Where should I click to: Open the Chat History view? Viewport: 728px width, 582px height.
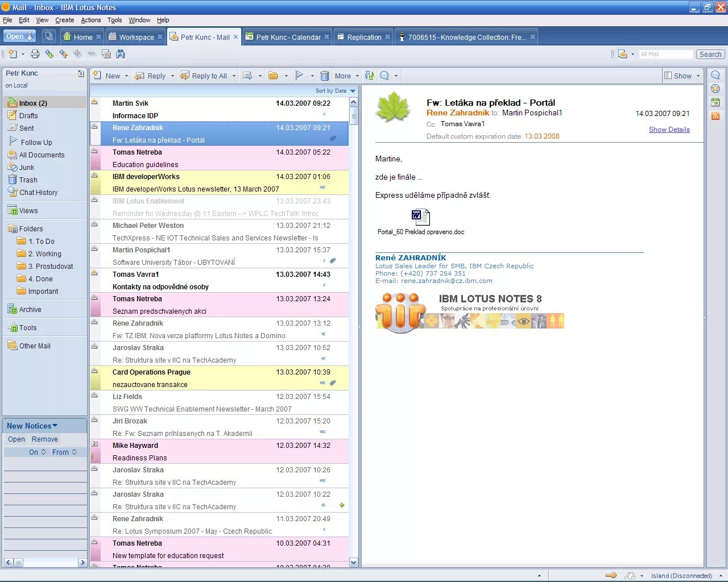coord(38,192)
